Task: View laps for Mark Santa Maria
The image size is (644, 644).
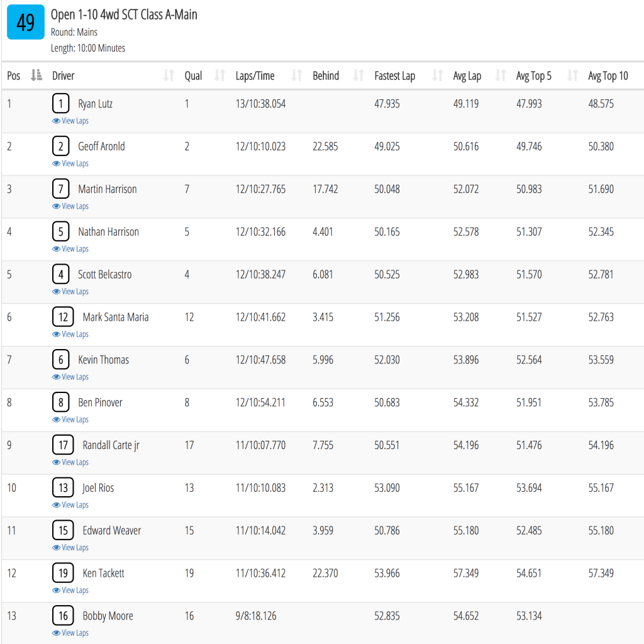Action: (x=70, y=335)
